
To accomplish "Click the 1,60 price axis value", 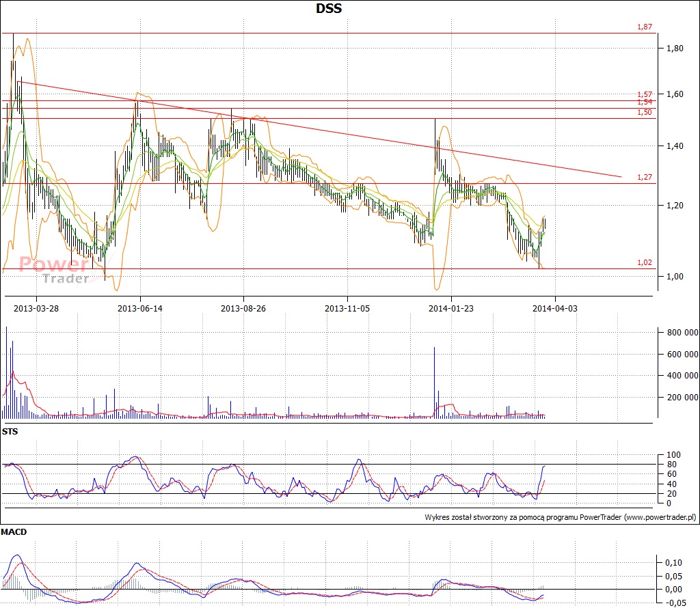I will [x=675, y=94].
